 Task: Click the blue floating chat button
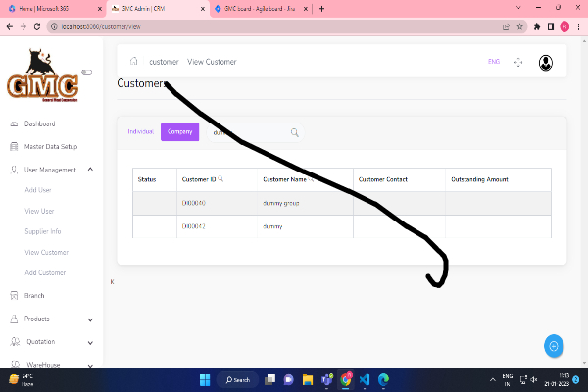pos(554,345)
